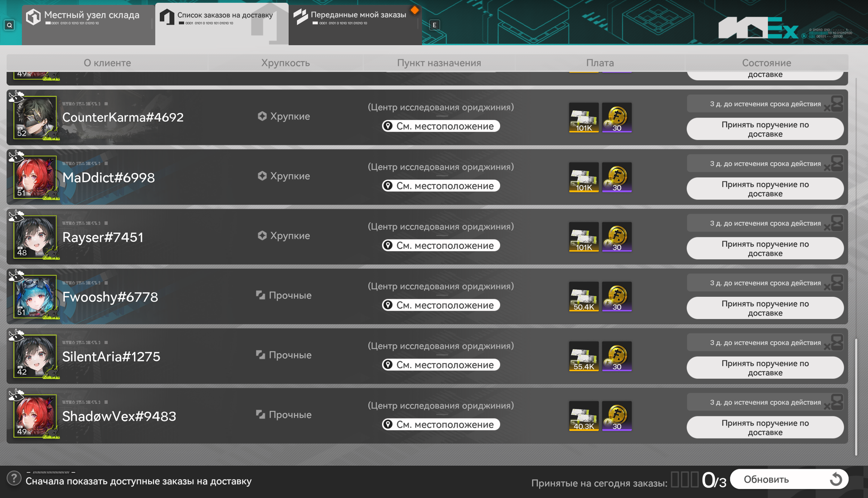Click MaDdict#6998 gold coin reward icon
868x498 pixels.
pos(617,177)
